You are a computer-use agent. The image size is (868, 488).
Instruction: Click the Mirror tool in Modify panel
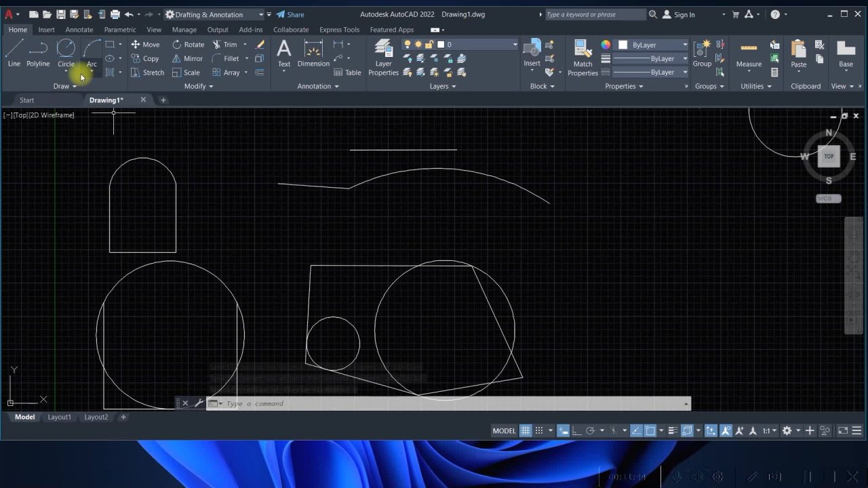click(x=186, y=58)
